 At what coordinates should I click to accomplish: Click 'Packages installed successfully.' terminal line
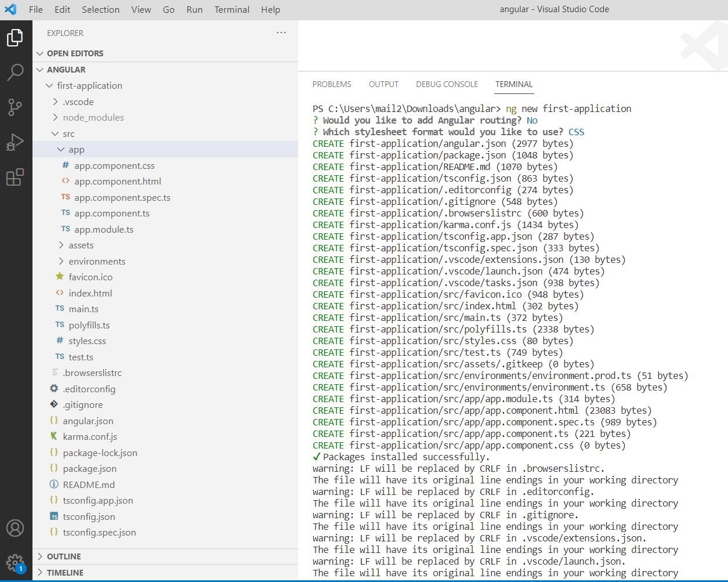406,457
